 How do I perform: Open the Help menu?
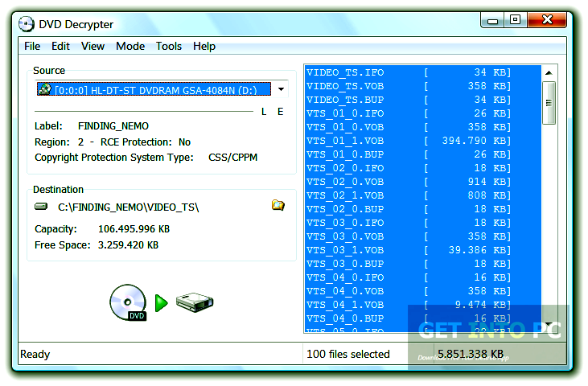click(204, 46)
